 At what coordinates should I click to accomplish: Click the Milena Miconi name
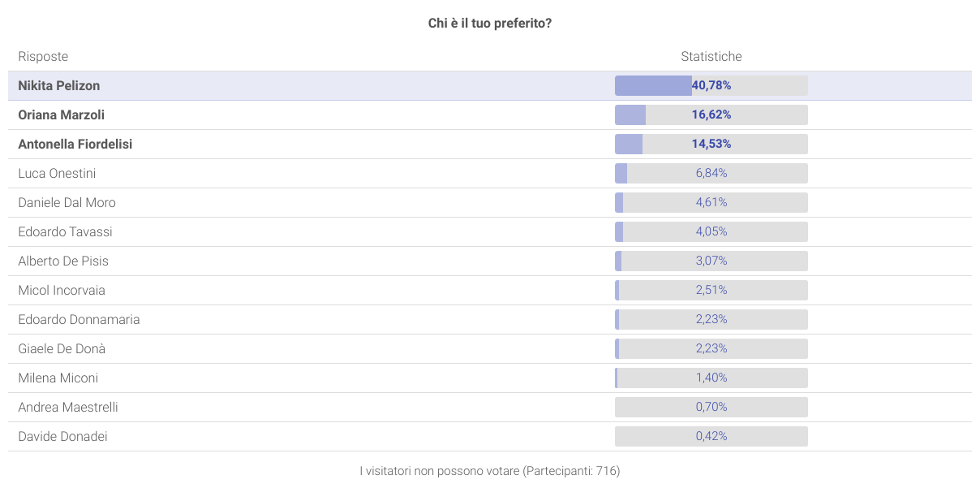tap(58, 378)
